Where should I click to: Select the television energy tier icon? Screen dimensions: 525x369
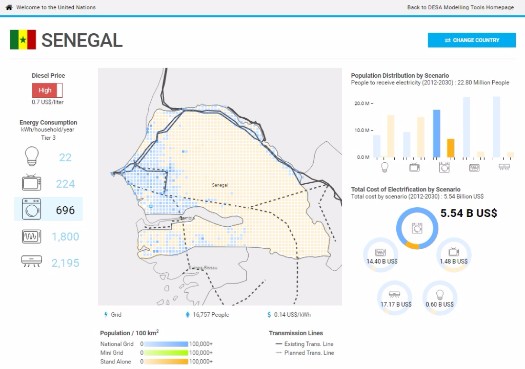(x=32, y=183)
